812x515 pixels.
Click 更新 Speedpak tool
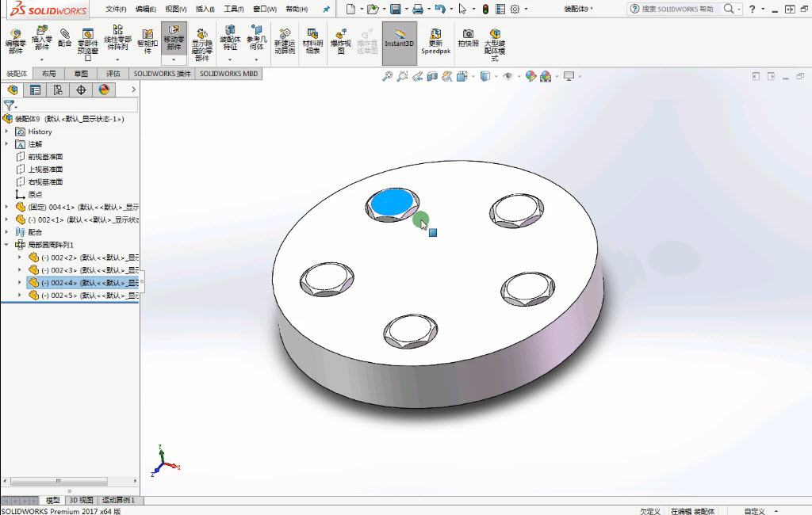coord(435,41)
